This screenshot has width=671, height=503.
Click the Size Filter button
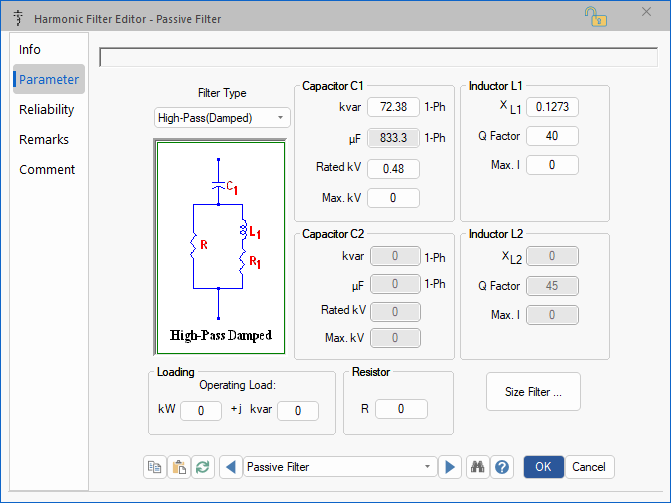pos(533,392)
